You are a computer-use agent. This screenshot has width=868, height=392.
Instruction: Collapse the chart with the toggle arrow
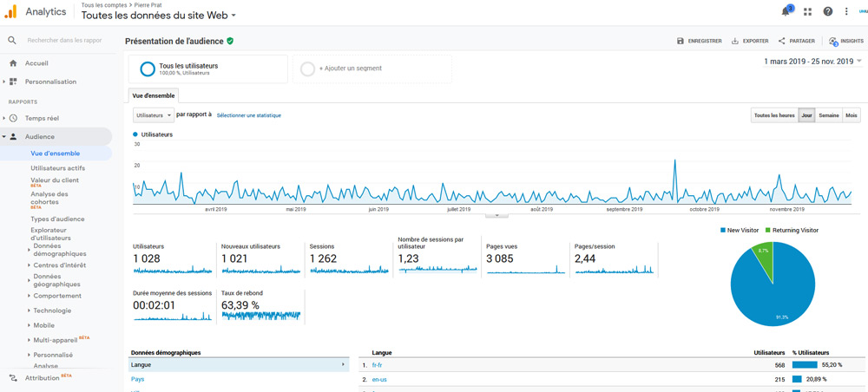(496, 215)
